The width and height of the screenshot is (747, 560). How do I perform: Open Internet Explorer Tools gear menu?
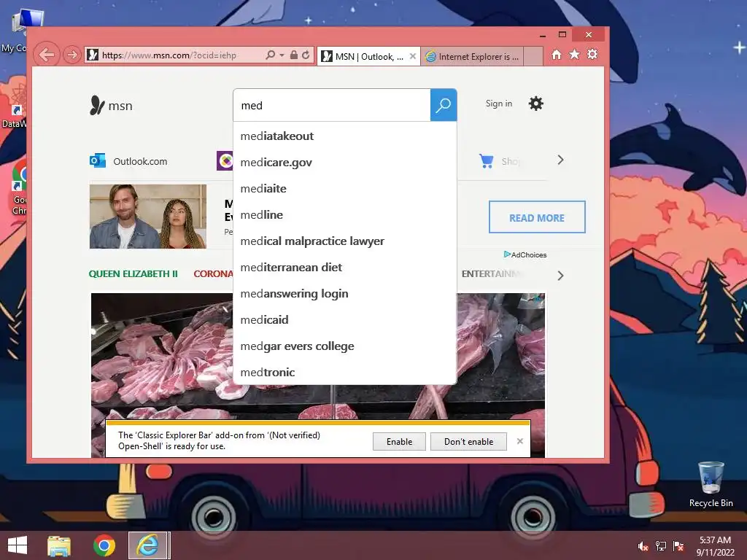click(x=592, y=54)
